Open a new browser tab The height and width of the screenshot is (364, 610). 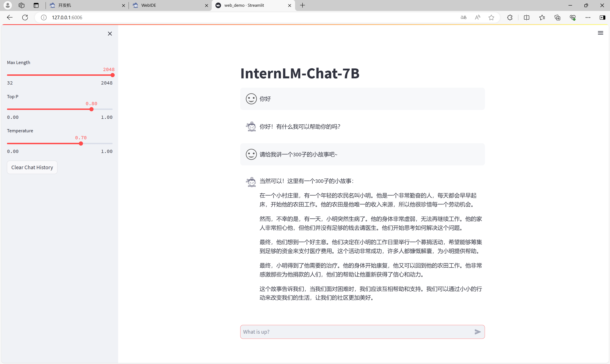pyautogui.click(x=302, y=5)
